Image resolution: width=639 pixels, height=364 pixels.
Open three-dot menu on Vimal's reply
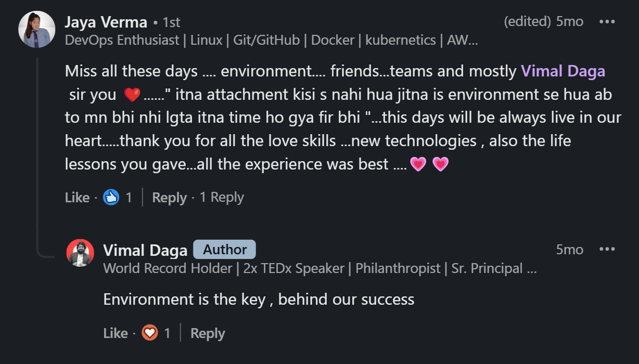(x=607, y=250)
